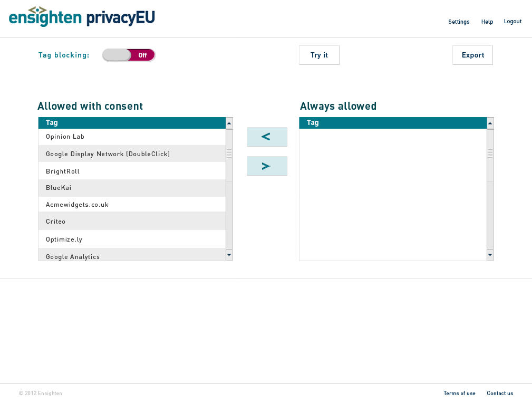The width and height of the screenshot is (532, 403).
Task: Toggle the Tag blocking switch
Action: [x=129, y=55]
